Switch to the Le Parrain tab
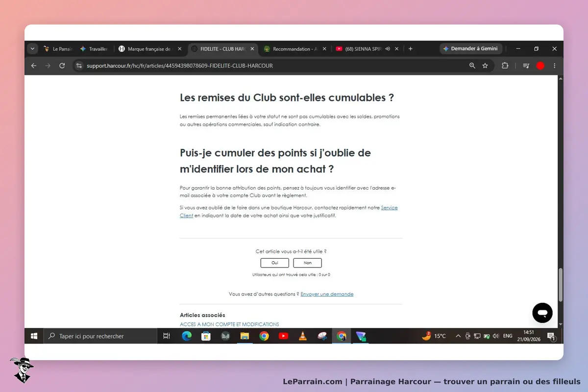This screenshot has width=588, height=392. tap(58, 49)
